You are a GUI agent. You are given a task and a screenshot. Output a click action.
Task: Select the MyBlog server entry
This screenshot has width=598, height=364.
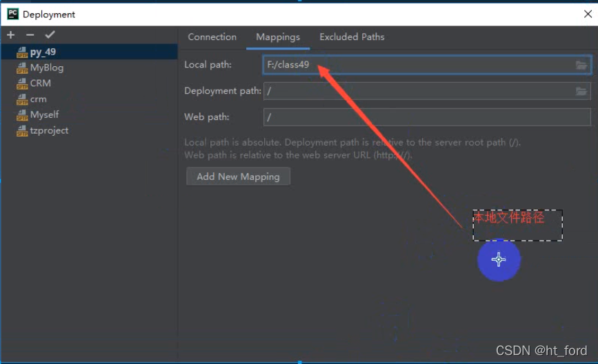tap(89, 68)
